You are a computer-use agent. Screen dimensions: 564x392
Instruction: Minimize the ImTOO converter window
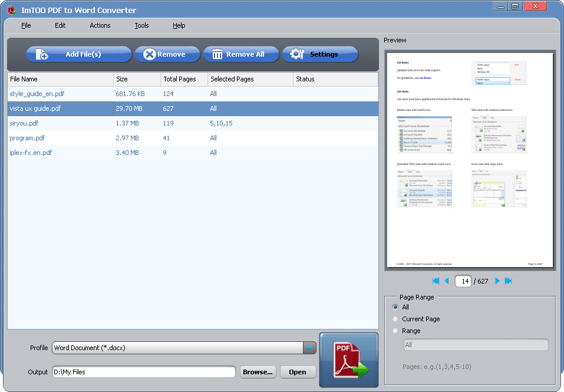click(500, 6)
